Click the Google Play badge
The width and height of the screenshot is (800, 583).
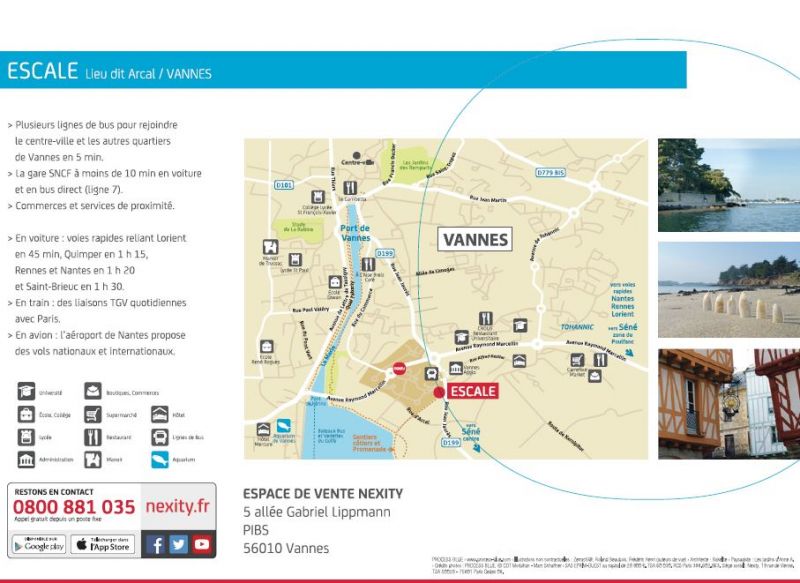39,544
